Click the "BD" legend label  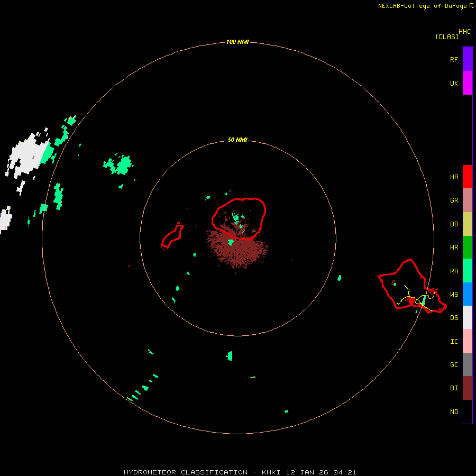click(x=454, y=224)
